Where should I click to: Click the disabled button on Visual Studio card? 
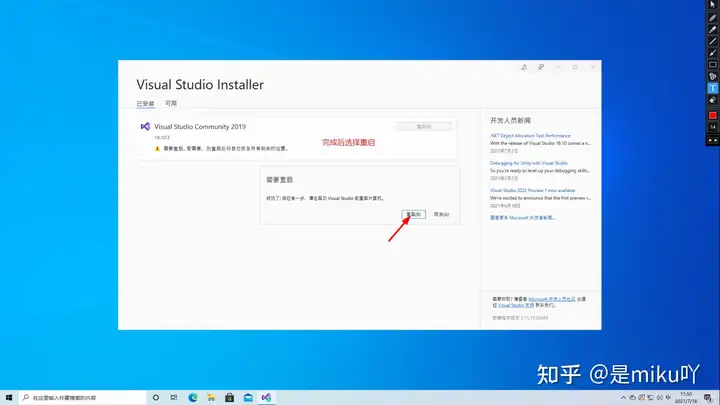[423, 127]
